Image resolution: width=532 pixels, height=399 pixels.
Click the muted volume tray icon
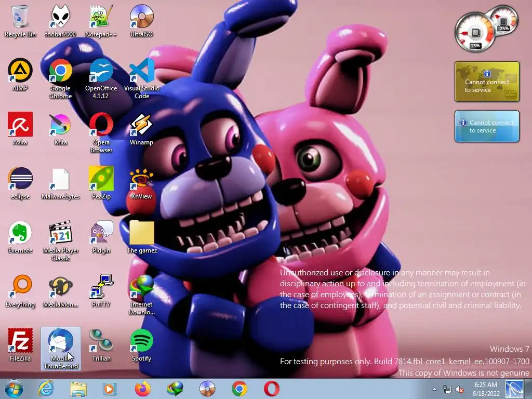(x=460, y=389)
